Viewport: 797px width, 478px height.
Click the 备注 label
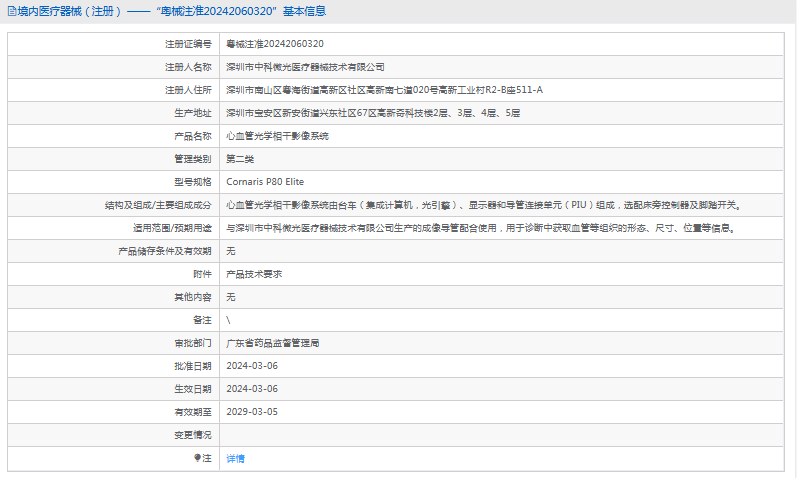pyautogui.click(x=202, y=320)
